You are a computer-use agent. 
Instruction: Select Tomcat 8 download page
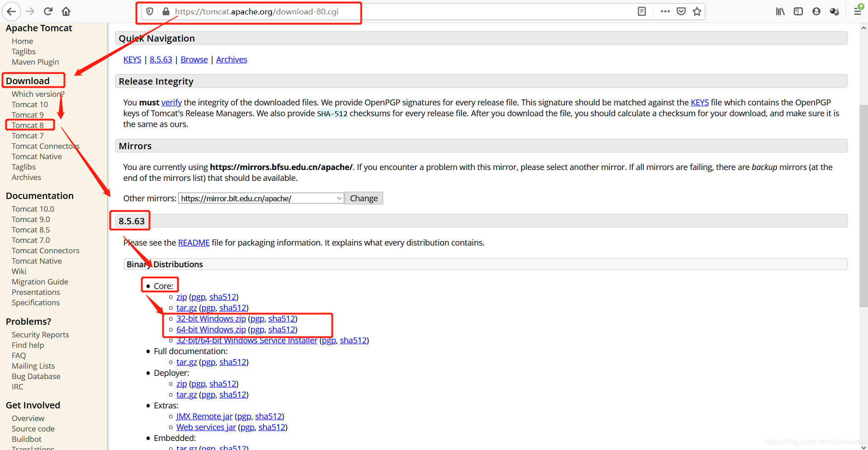[x=28, y=125]
